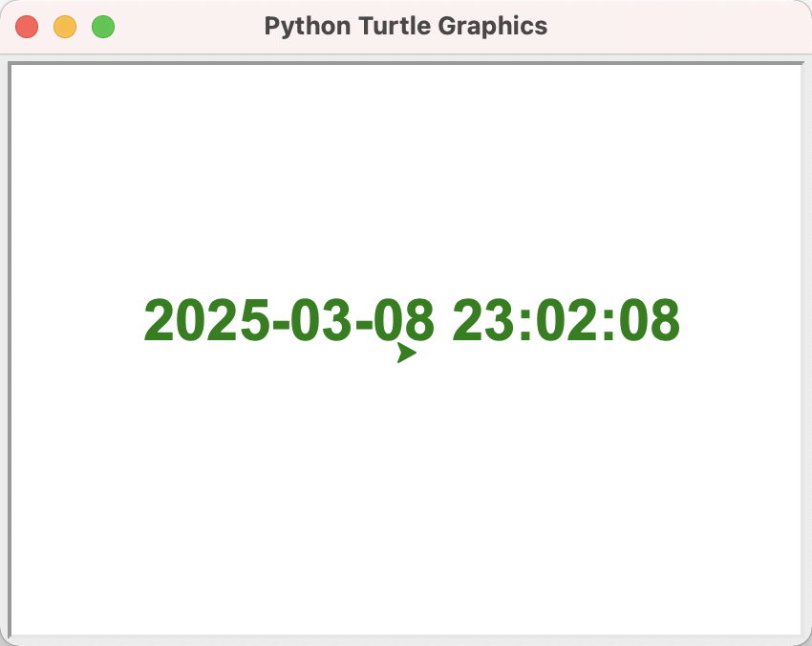Close the Python Turtle Graphics window

pos(27,27)
